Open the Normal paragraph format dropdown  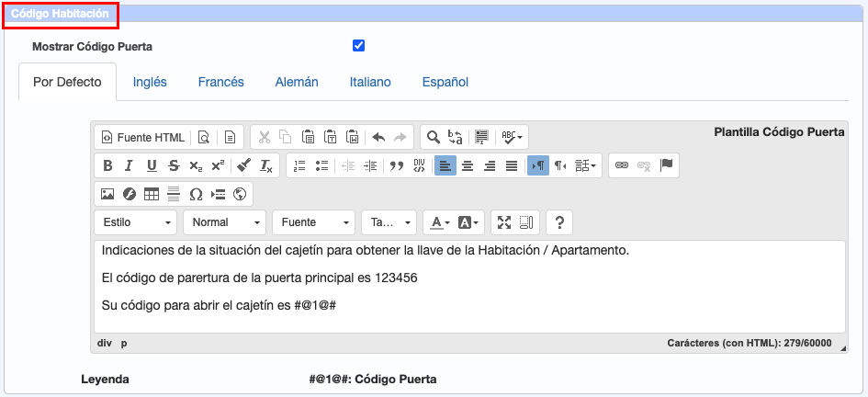[225, 222]
